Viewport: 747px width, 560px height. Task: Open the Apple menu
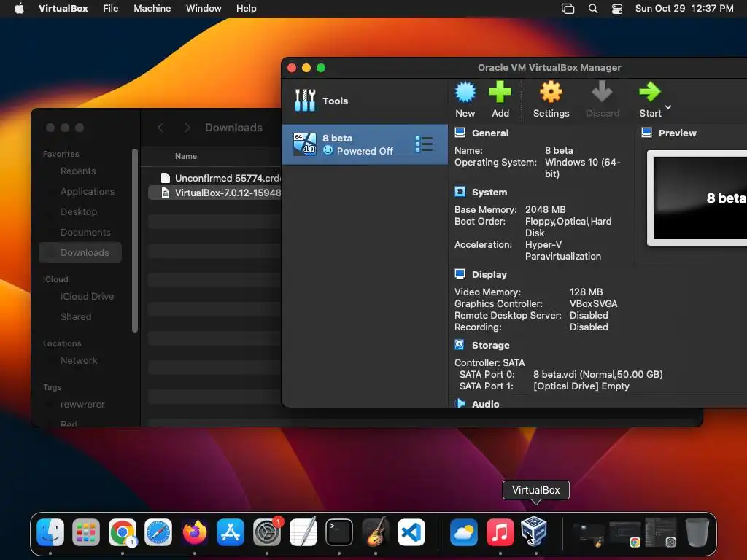point(19,8)
